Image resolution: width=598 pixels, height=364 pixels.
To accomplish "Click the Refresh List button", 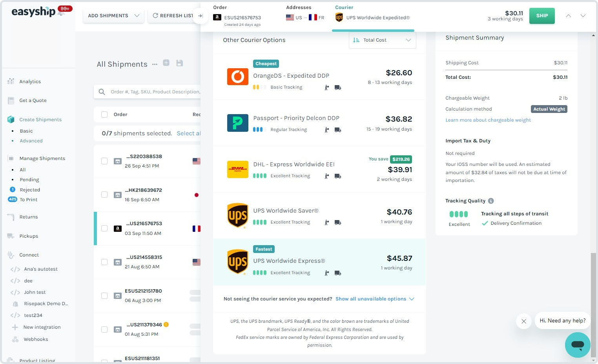I will click(x=173, y=16).
